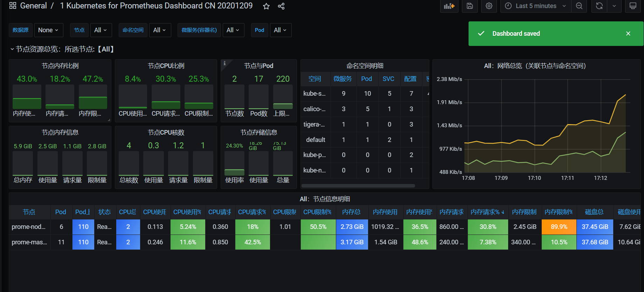
Task: Open the 命名空间 All dropdown
Action: pos(160,30)
